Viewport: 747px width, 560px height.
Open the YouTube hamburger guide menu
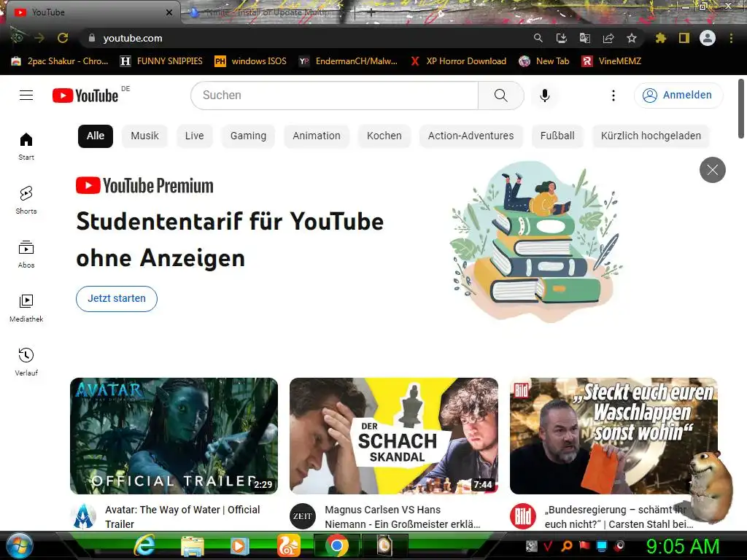point(26,96)
